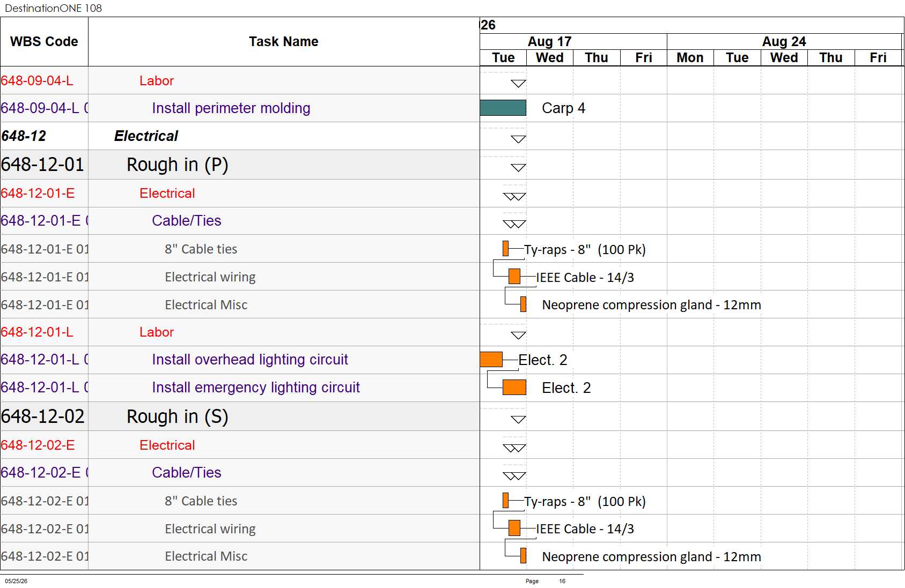This screenshot has width=905, height=588.
Task: Click the Aug 24 week header
Action: (784, 41)
